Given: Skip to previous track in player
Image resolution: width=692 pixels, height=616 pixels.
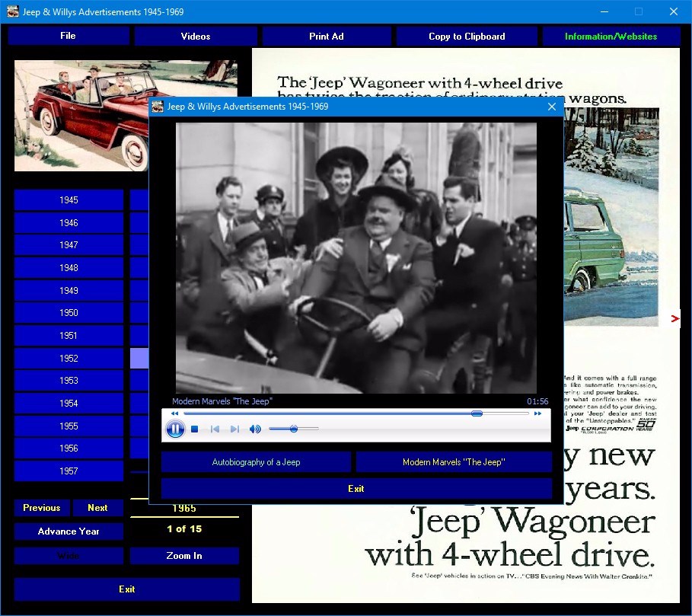Looking at the screenshot, I should click(x=215, y=429).
